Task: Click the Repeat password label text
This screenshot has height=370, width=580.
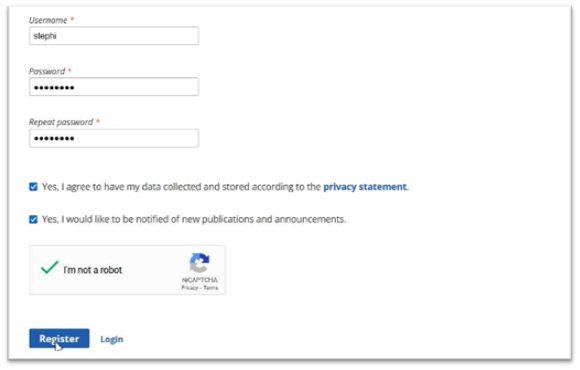Action: [61, 122]
